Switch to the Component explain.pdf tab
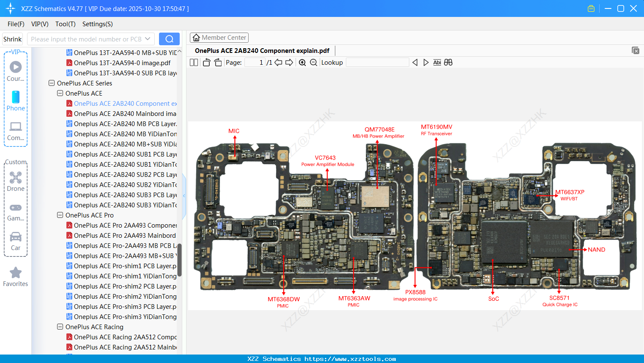 [x=262, y=50]
